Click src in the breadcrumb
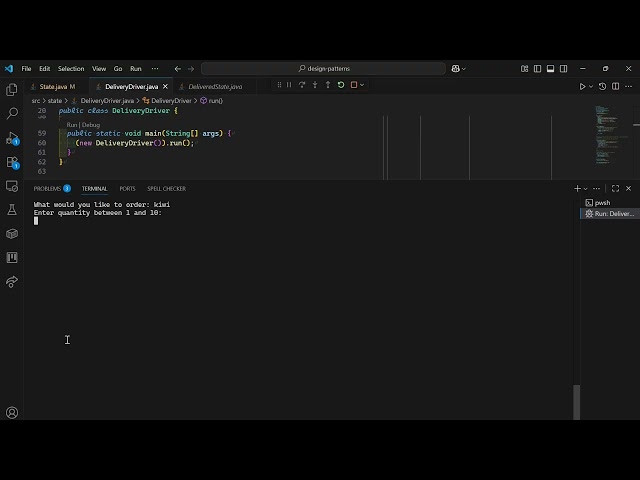 tap(36, 101)
